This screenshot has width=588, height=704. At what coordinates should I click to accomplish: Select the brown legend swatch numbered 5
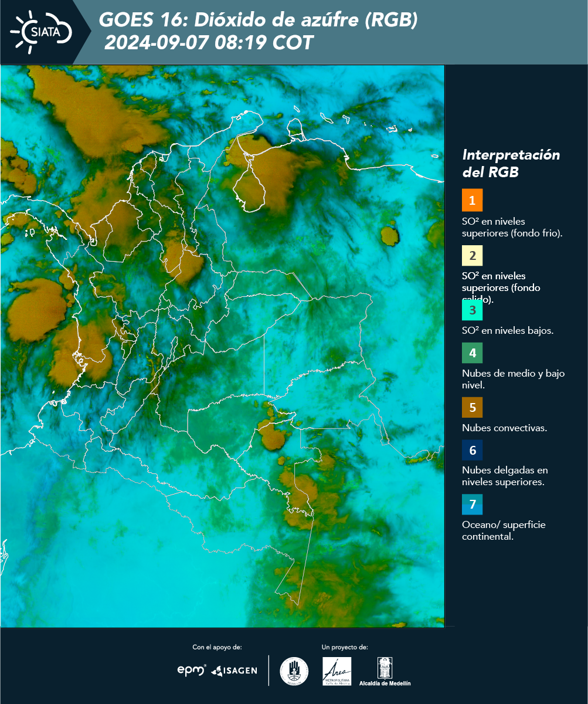click(x=472, y=407)
